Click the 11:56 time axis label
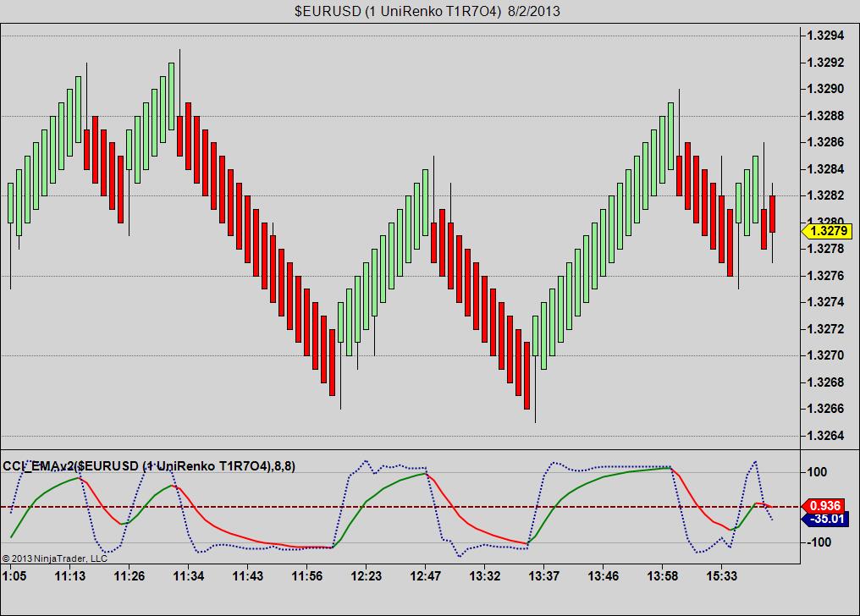The height and width of the screenshot is (616, 860). [307, 576]
